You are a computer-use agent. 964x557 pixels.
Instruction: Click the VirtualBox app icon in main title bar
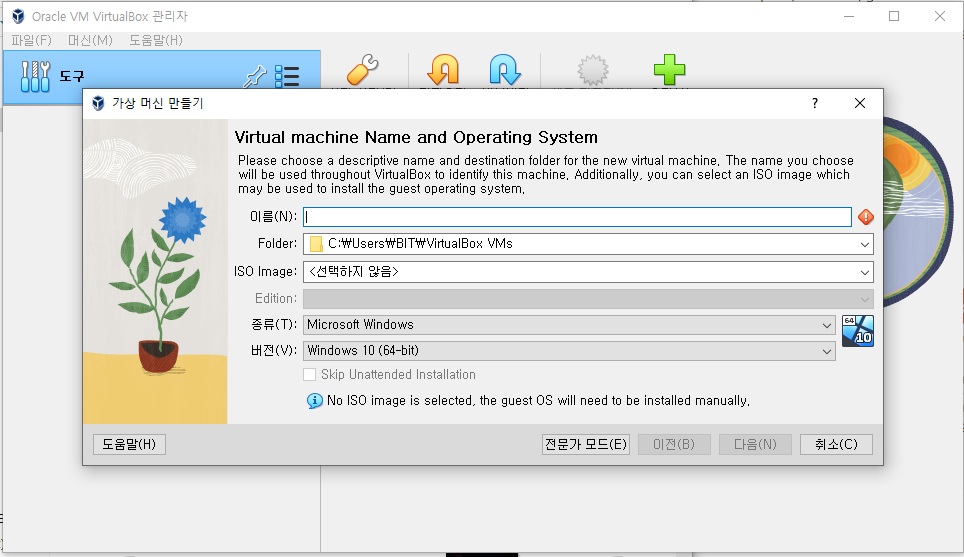pyautogui.click(x=18, y=17)
